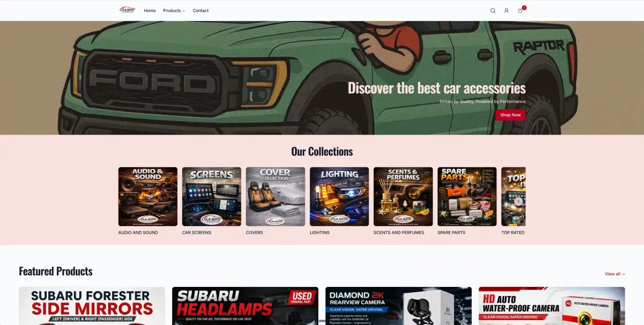644x325 pixels.
Task: Click the Our Collections heading
Action: [x=322, y=152]
